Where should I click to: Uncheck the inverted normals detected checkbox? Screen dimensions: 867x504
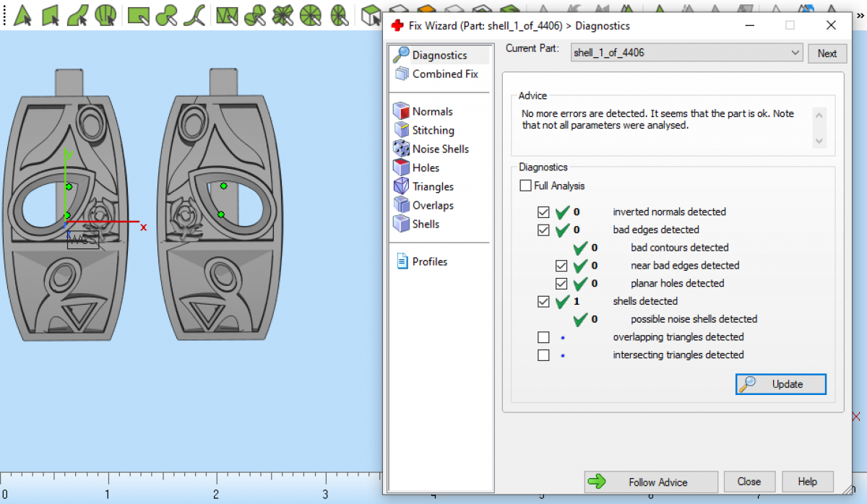click(x=543, y=212)
